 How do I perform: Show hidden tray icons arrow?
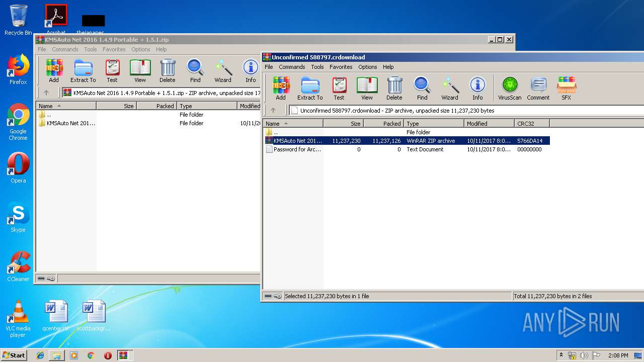[561, 355]
